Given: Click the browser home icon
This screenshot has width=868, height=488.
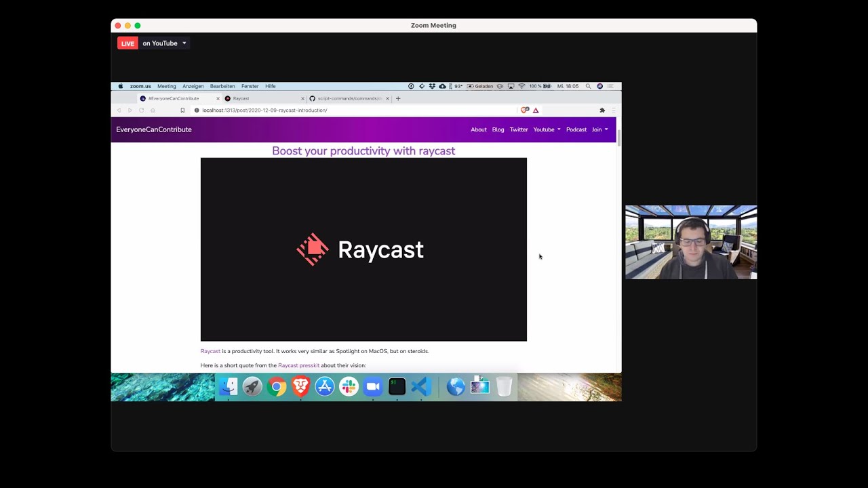Looking at the screenshot, I should coord(153,110).
